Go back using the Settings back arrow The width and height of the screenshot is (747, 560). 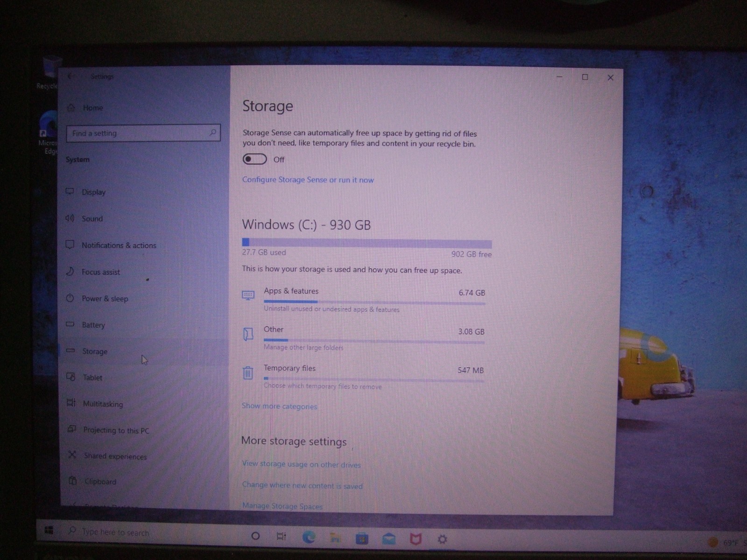coord(70,76)
